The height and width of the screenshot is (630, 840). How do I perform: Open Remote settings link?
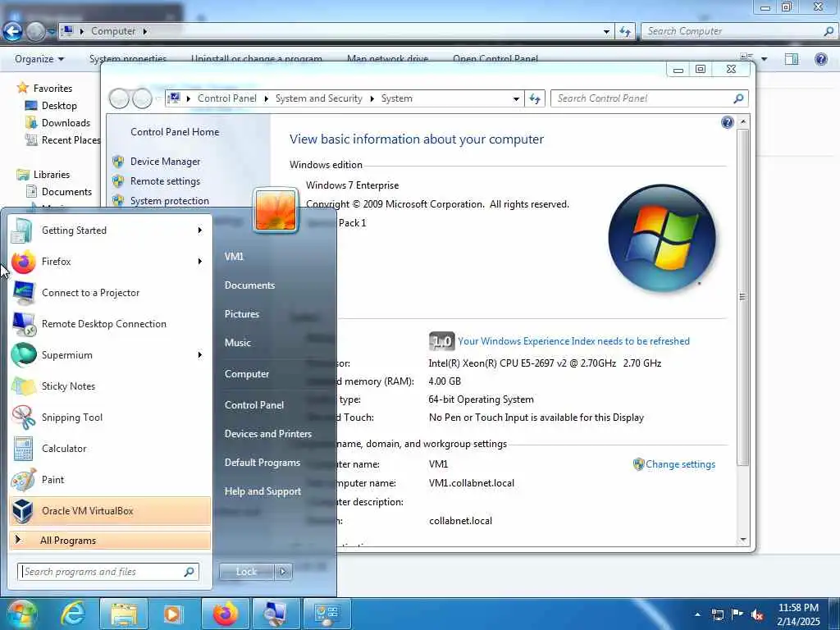(x=165, y=181)
